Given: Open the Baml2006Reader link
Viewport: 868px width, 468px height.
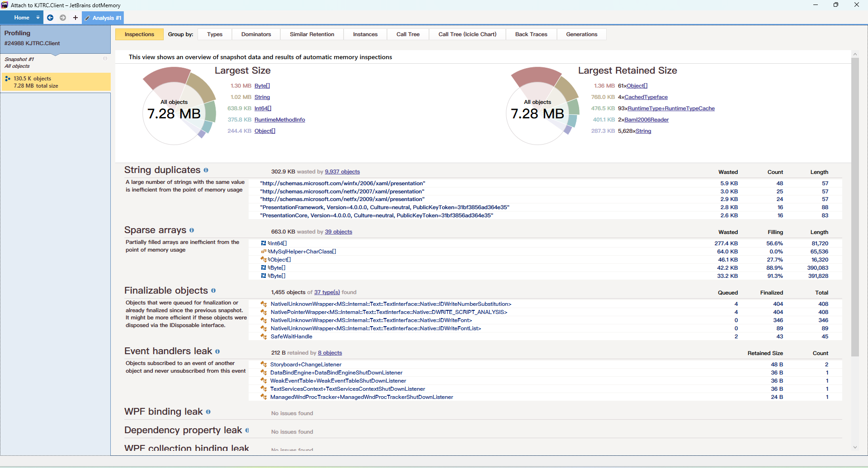Looking at the screenshot, I should coord(646,120).
